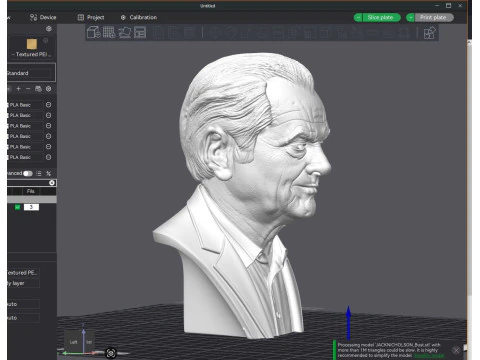Click the edit icon of topmost PLA Basic
The height and width of the screenshot is (360, 480).
coord(48,105)
